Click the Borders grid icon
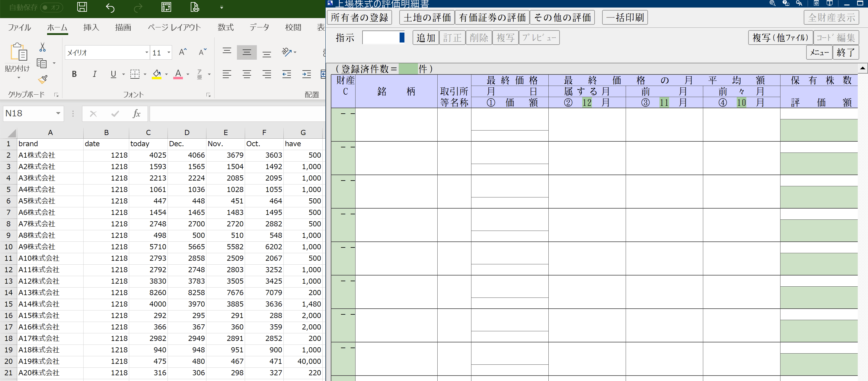The height and width of the screenshot is (381, 868). coord(135,74)
